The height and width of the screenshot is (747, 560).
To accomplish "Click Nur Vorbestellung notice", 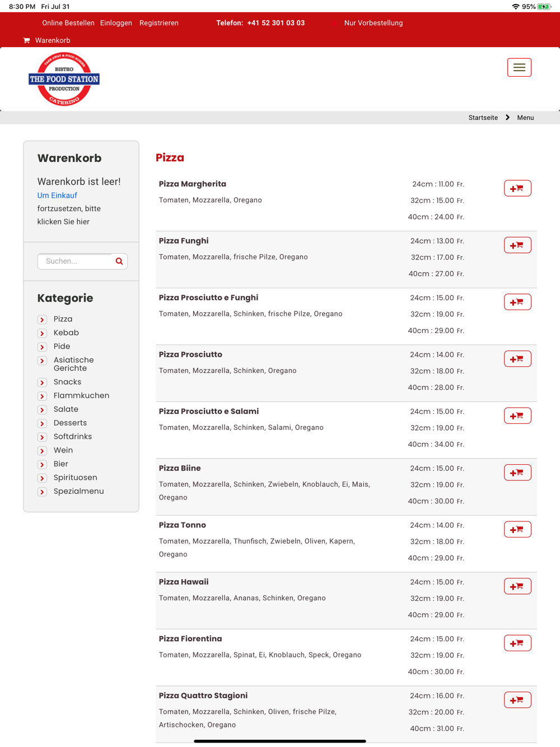I will 374,23.
